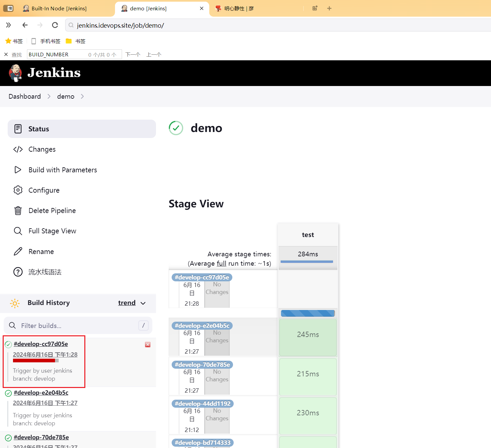
Task: Click the #develop-44dd1192 stage view label
Action: (x=203, y=404)
